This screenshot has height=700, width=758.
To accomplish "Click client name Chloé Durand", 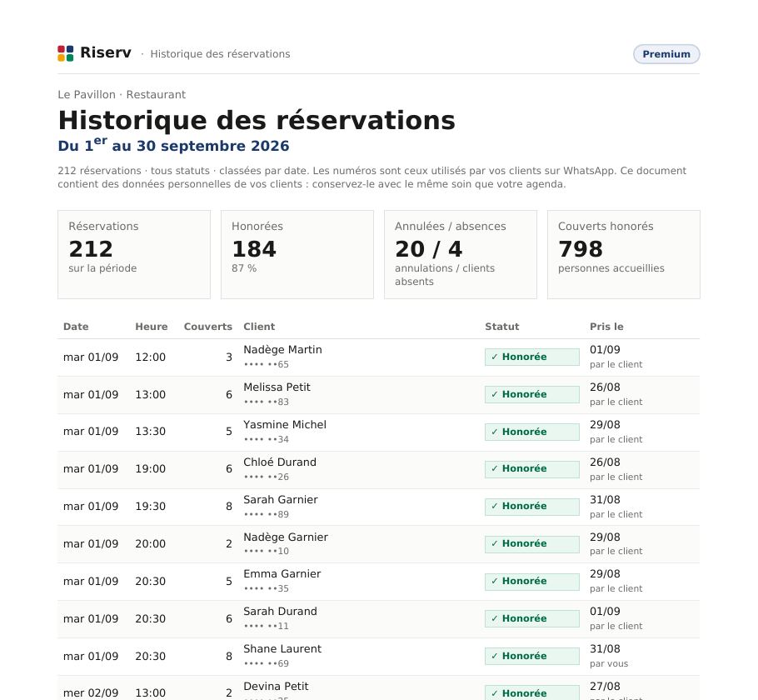I will 279,462.
